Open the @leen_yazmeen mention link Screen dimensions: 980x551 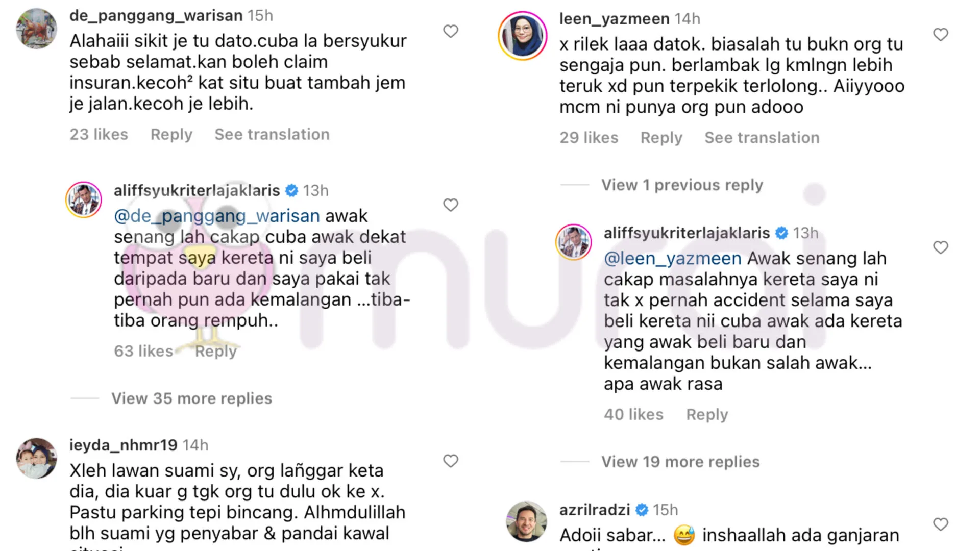(672, 258)
